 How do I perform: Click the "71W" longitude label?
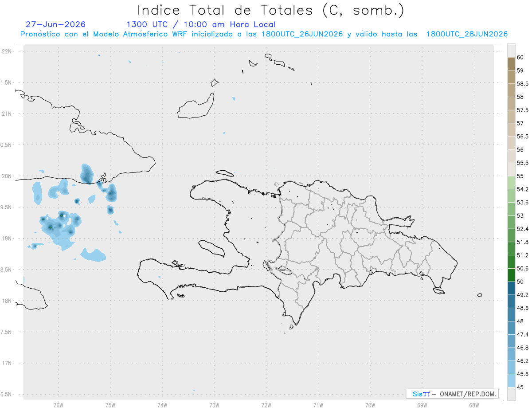tap(318, 405)
